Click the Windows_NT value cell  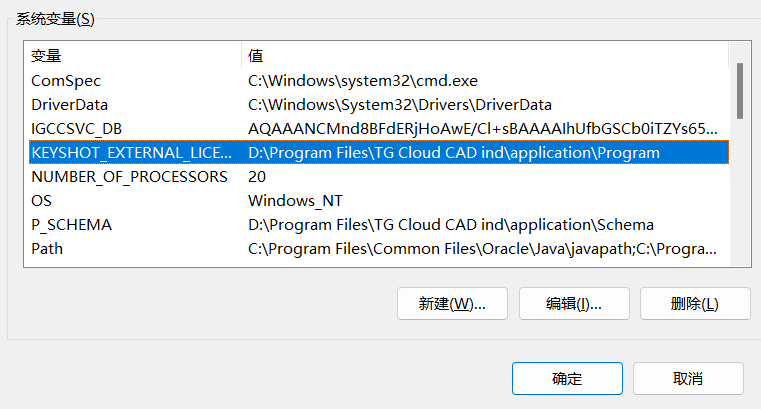(295, 201)
